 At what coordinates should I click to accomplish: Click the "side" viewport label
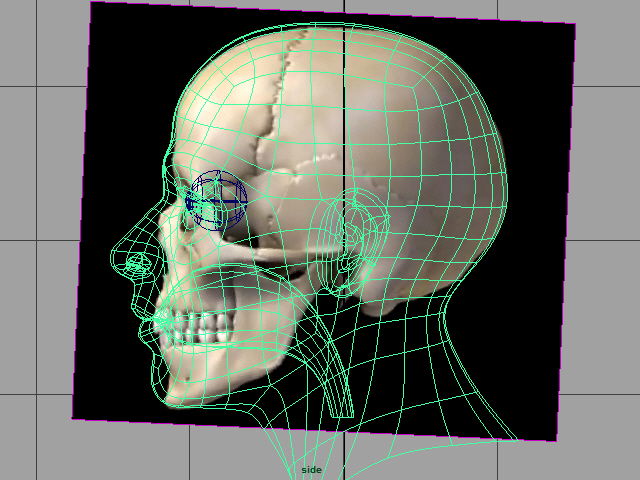311,470
